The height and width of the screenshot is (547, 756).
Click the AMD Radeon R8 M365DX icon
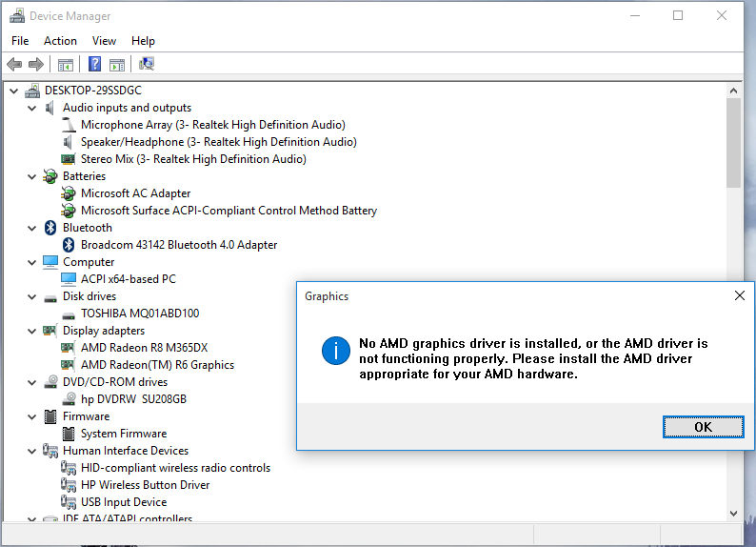pyautogui.click(x=69, y=348)
